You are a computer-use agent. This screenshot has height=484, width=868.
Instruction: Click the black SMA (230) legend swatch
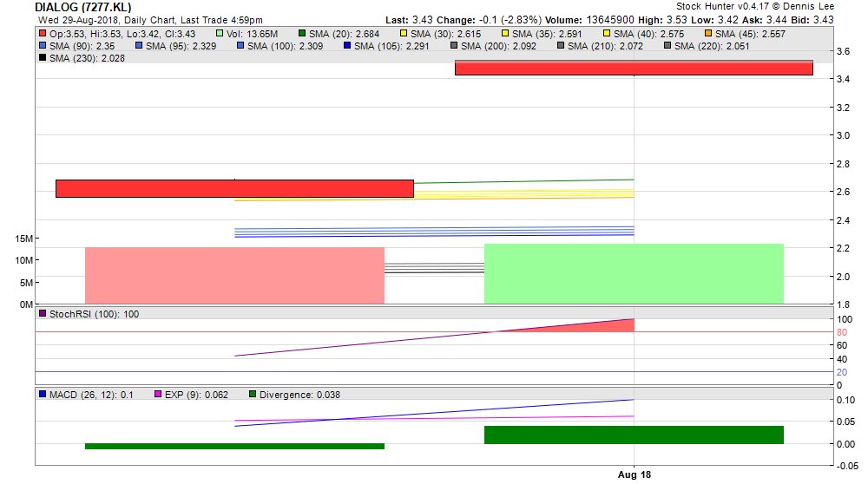43,58
